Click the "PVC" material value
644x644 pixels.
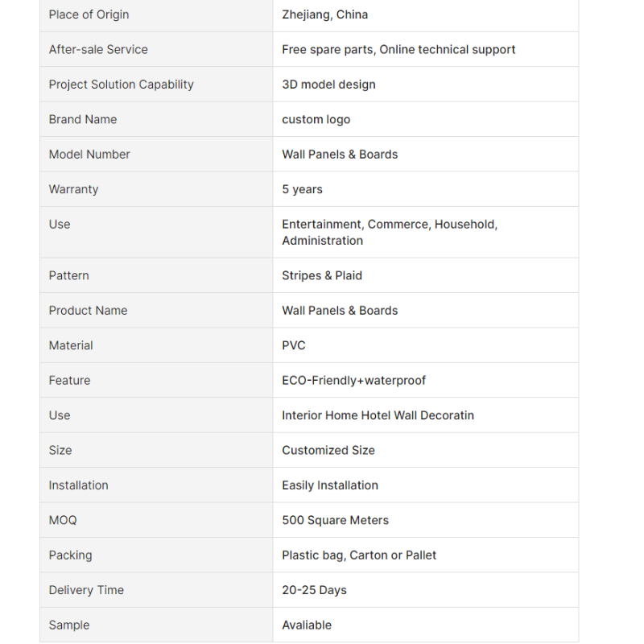(x=294, y=345)
